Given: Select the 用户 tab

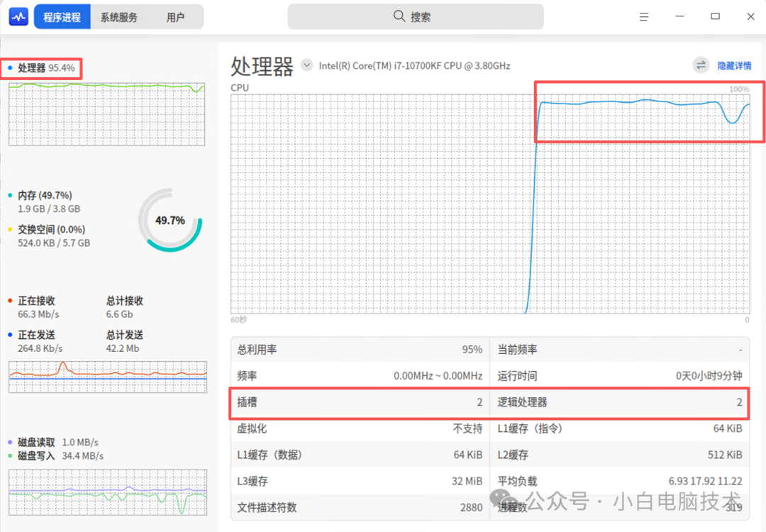Looking at the screenshot, I should (x=175, y=17).
